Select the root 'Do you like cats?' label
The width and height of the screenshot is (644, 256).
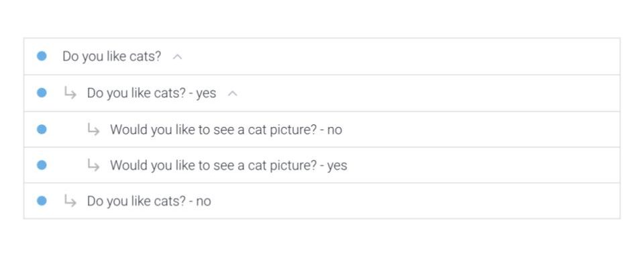pos(112,56)
